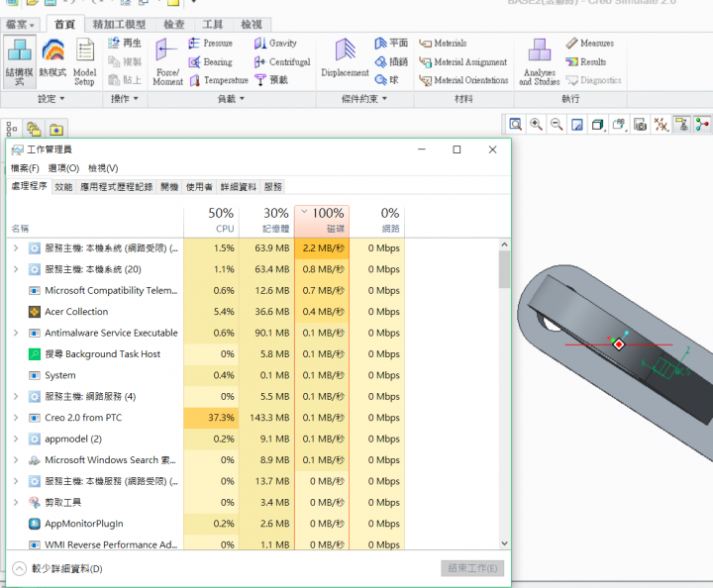Open Material Orientations
Image resolution: width=713 pixels, height=588 pixels.
[463, 80]
